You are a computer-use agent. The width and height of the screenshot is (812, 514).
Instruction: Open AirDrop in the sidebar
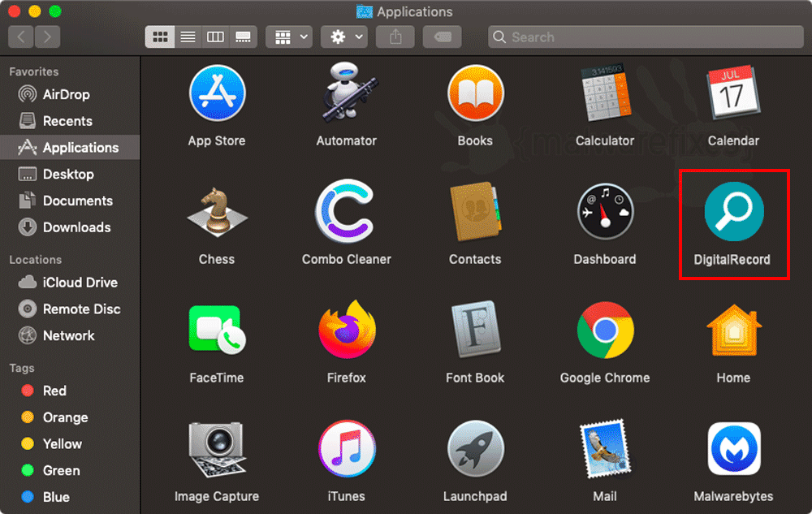[x=70, y=94]
